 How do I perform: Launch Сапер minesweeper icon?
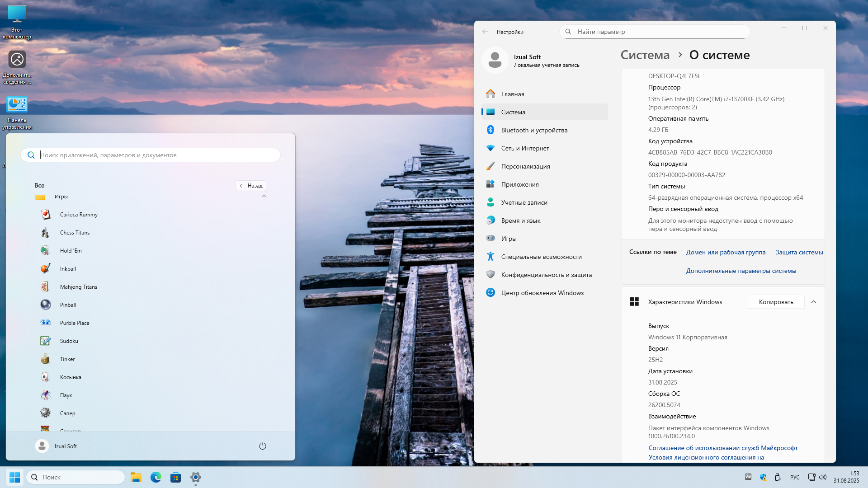(45, 413)
